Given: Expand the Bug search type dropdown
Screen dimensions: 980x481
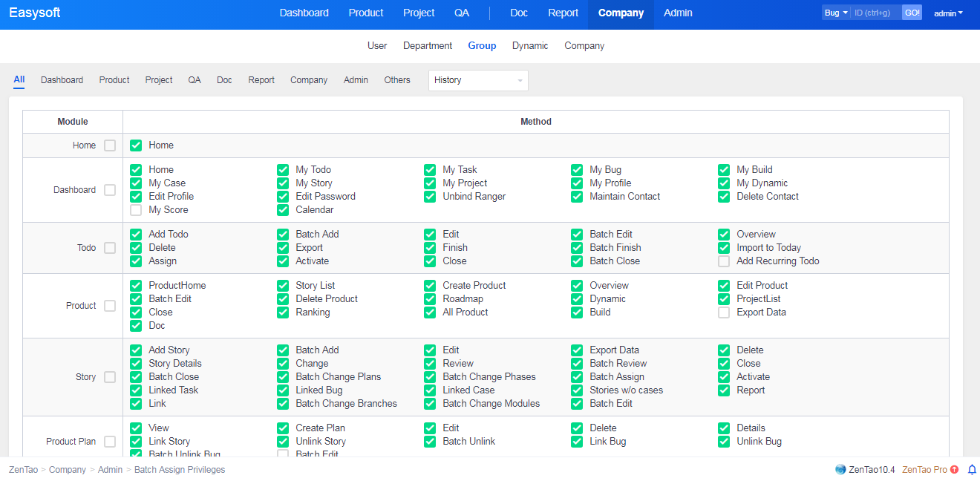Looking at the screenshot, I should [x=835, y=13].
